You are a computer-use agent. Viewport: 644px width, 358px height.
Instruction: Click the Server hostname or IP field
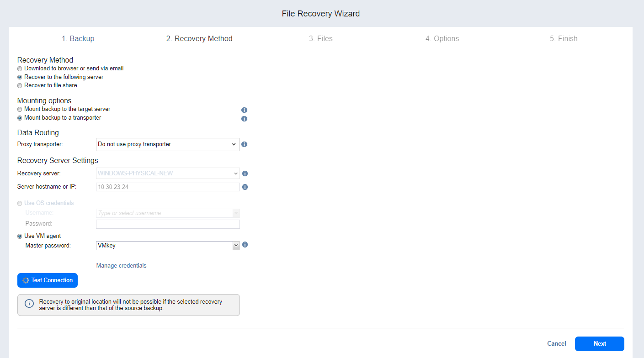pos(167,187)
